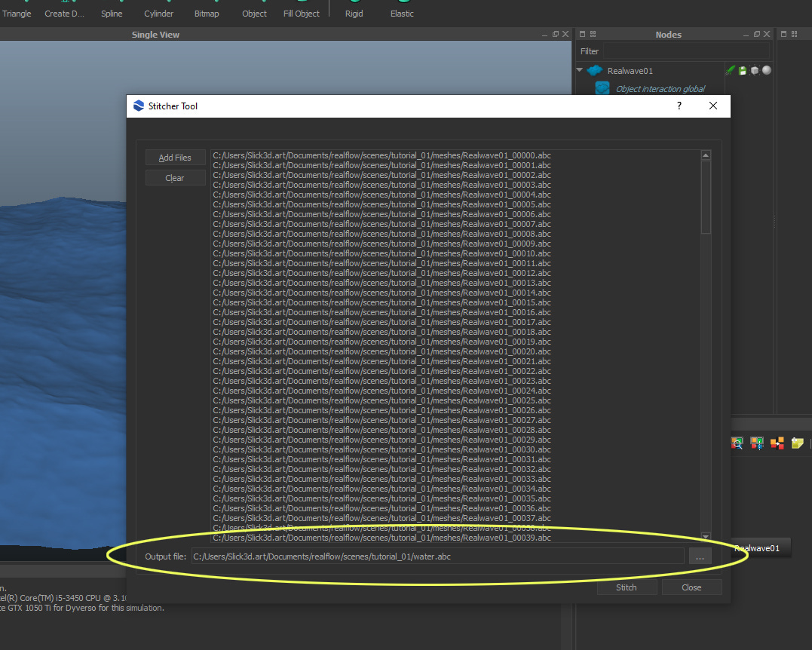Click relationship editor zoom-to-nodes magnifier icon
This screenshot has height=650, width=812.
pyautogui.click(x=737, y=443)
